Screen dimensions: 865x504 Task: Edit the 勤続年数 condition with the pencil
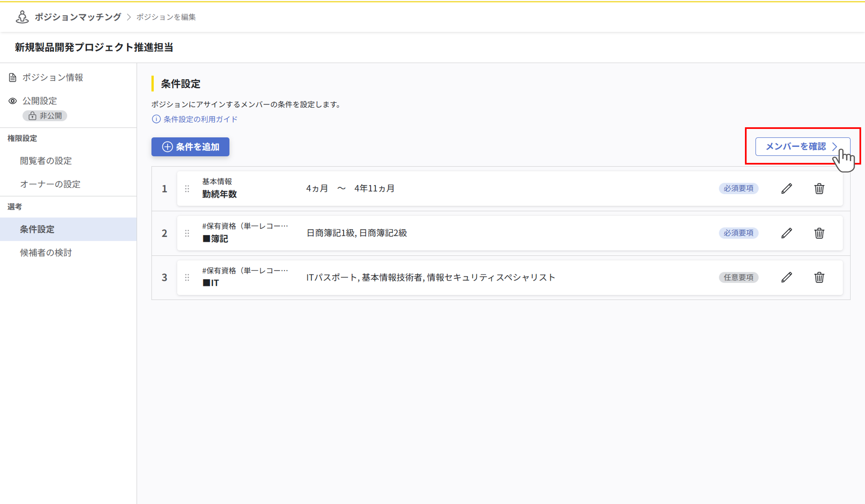787,189
